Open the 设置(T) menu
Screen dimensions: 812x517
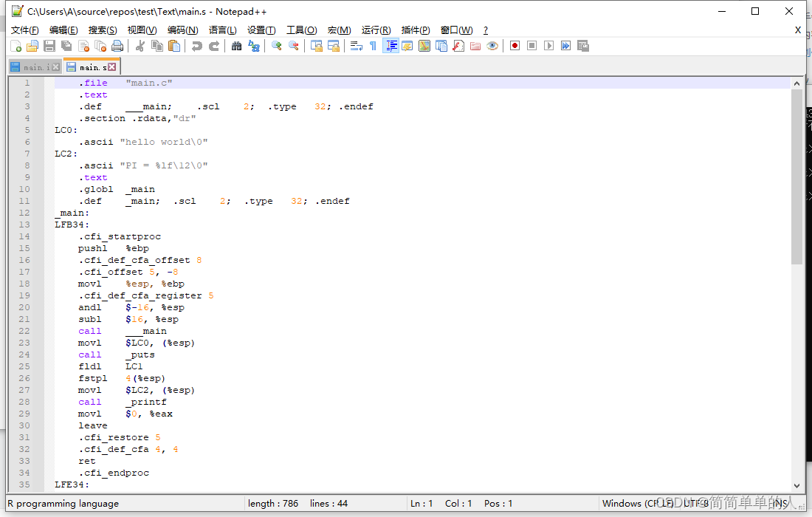click(x=261, y=30)
